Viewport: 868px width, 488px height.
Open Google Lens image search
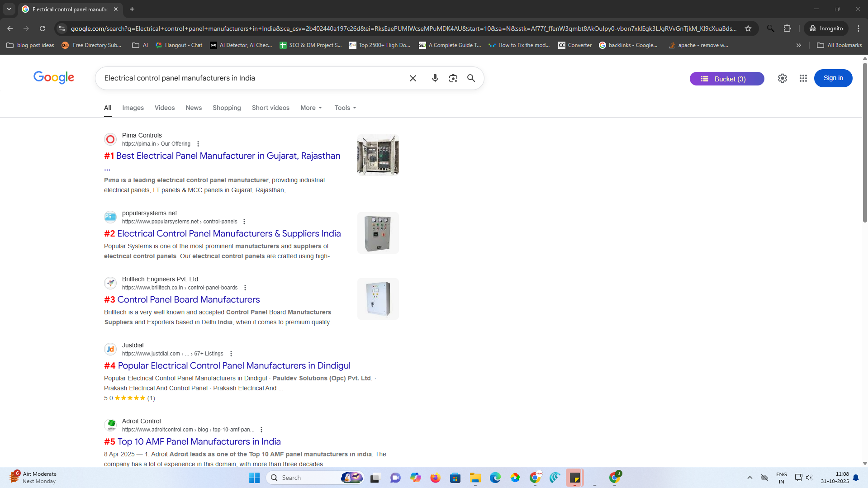click(x=453, y=78)
